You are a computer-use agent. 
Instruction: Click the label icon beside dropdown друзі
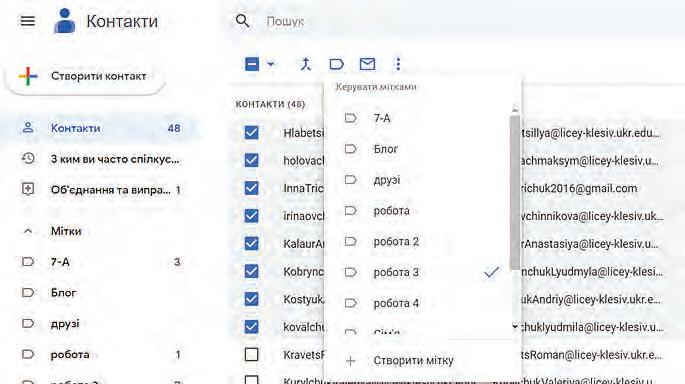coord(350,180)
